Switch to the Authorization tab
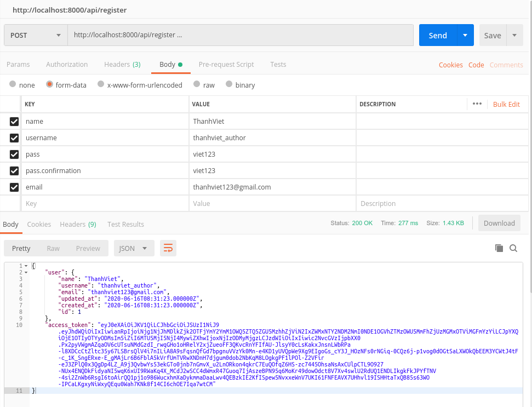Image resolution: width=532 pixels, height=407 pixels. 67,65
